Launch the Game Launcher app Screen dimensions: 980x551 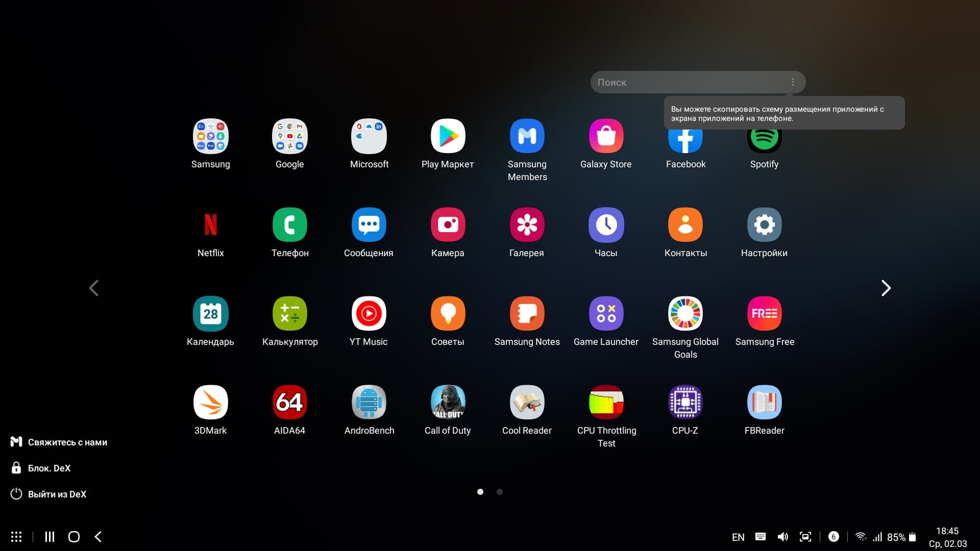[x=606, y=314]
